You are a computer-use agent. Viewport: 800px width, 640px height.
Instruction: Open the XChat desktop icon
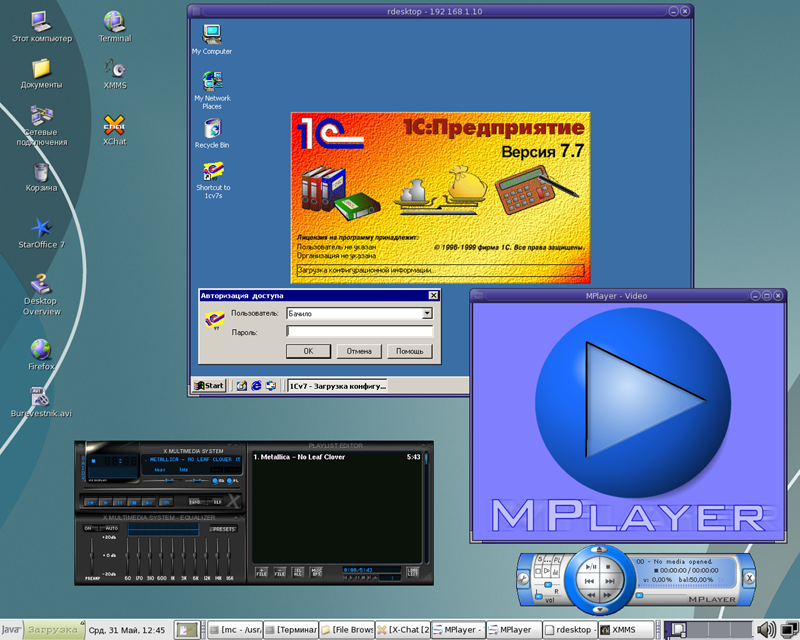click(x=114, y=127)
